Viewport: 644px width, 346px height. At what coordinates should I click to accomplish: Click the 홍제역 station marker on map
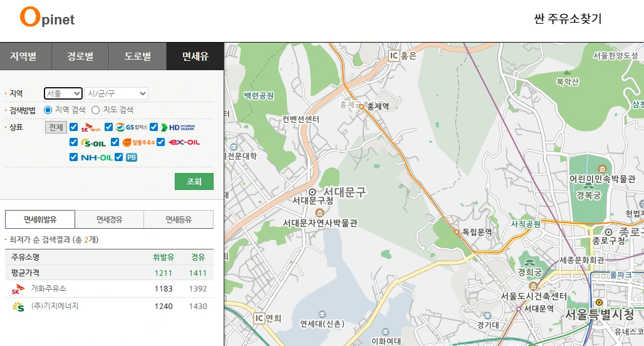[x=361, y=107]
